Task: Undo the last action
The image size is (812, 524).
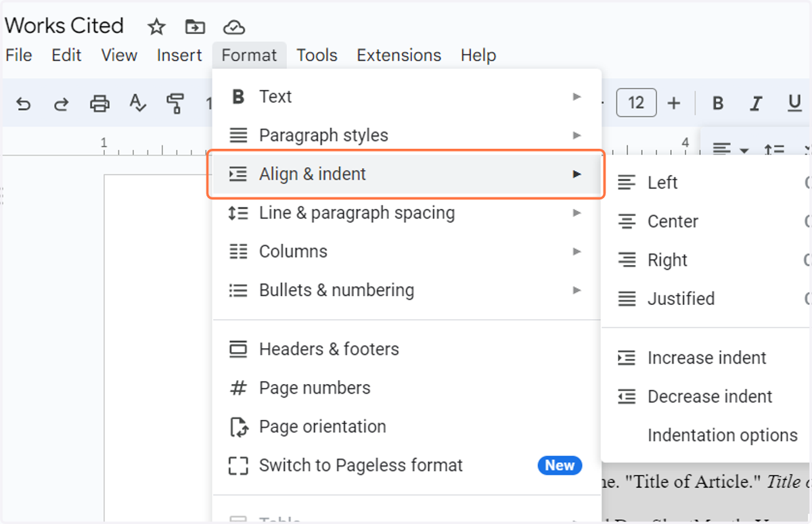Action: click(x=24, y=103)
